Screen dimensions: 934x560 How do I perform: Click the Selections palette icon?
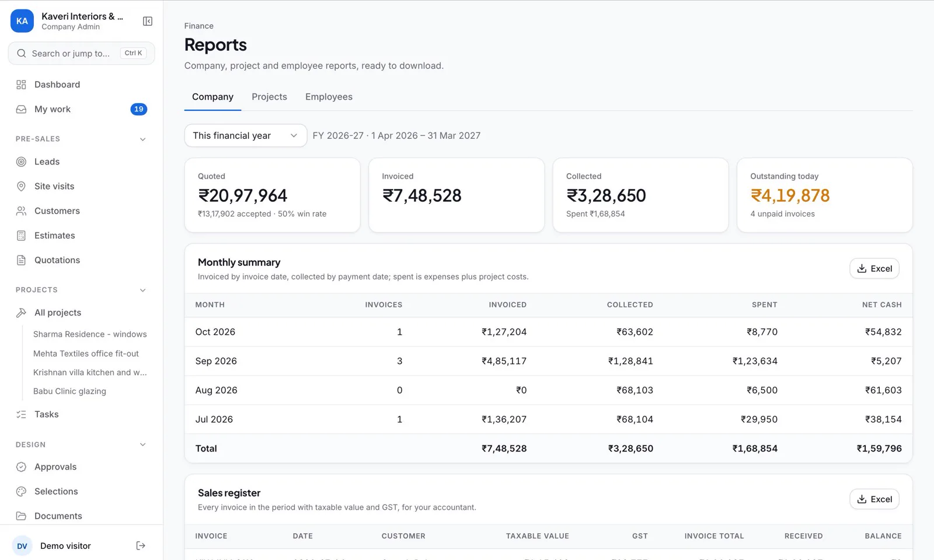point(22,491)
